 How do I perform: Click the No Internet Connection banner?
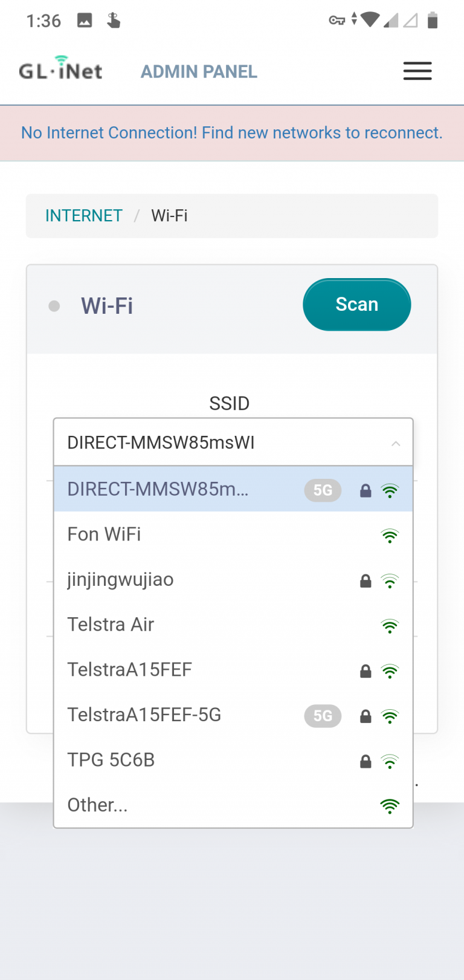(x=232, y=133)
